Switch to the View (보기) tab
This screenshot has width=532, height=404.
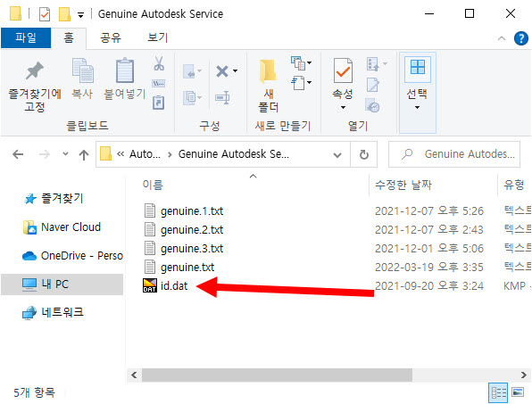click(x=158, y=37)
